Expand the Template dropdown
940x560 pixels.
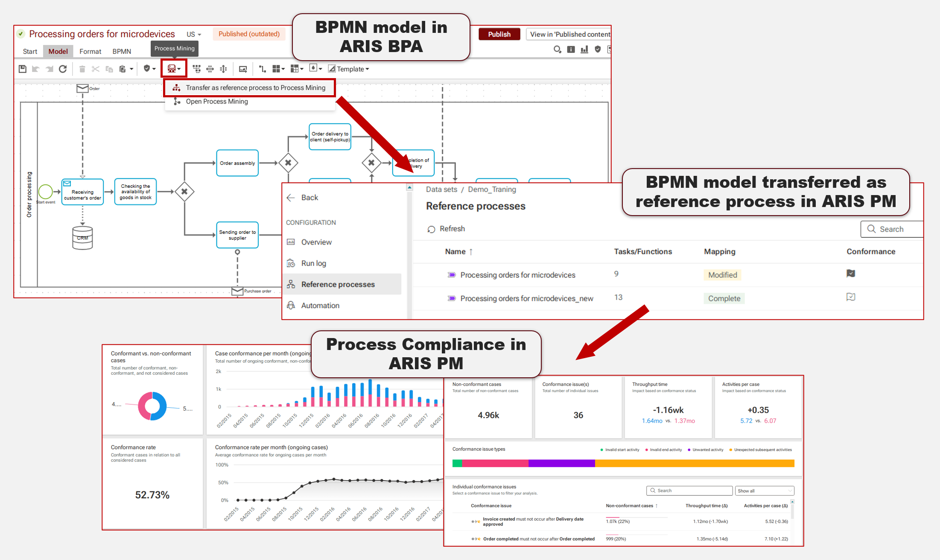coord(353,69)
